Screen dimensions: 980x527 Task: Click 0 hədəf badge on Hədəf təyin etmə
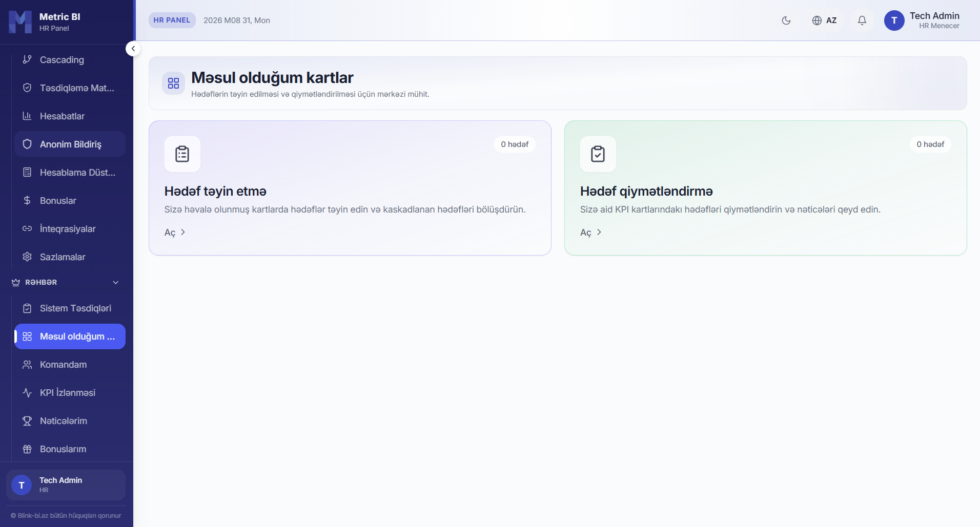pos(515,144)
